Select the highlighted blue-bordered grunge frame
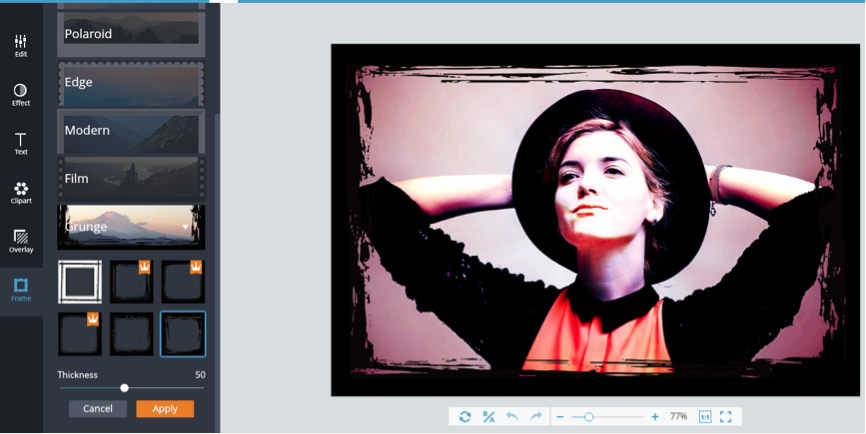Screen dimensions: 866x434 (x=183, y=334)
